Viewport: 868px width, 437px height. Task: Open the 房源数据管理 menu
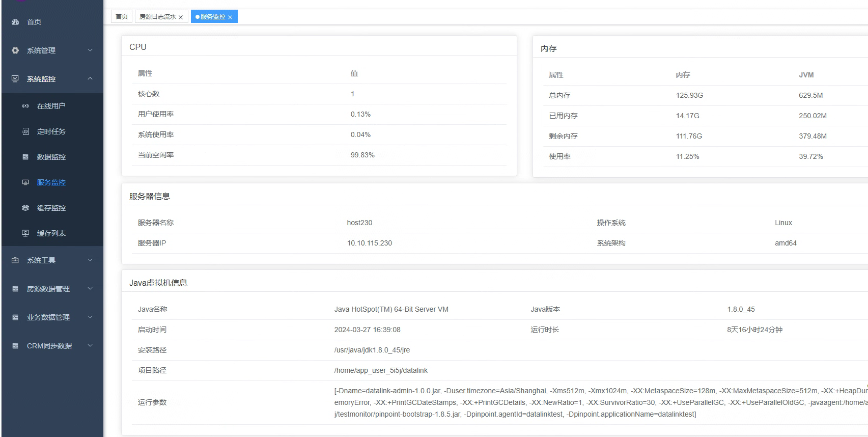coord(52,289)
